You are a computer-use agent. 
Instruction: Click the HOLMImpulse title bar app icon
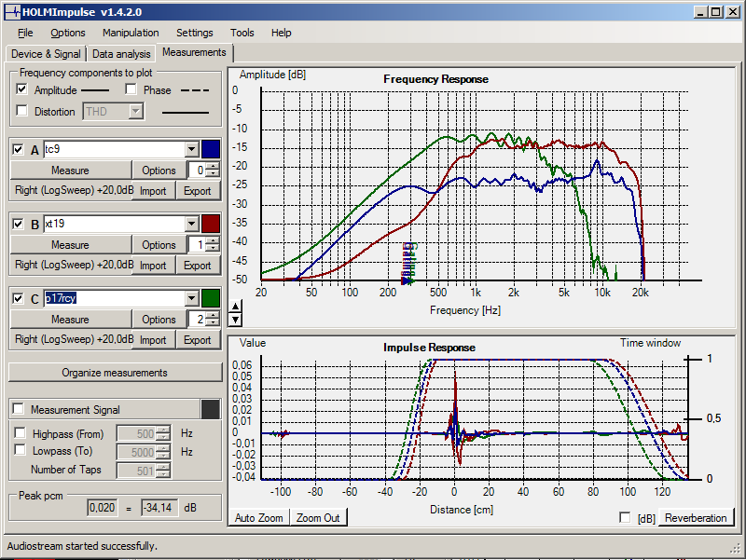tap(13, 12)
